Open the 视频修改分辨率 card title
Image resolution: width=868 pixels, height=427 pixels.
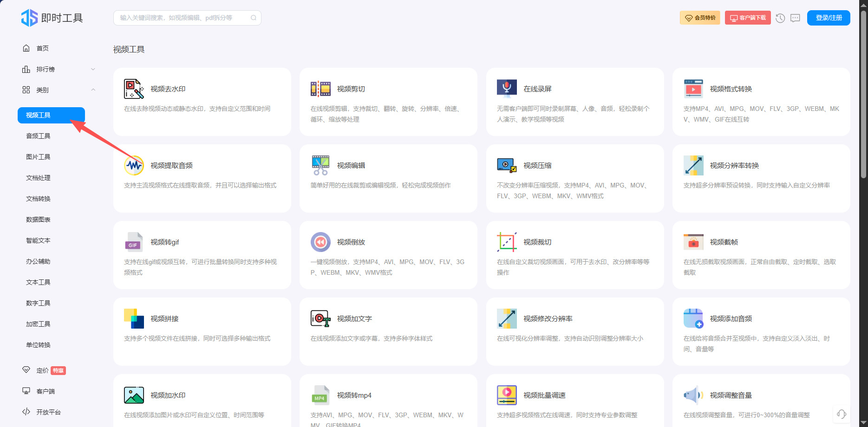(548, 319)
